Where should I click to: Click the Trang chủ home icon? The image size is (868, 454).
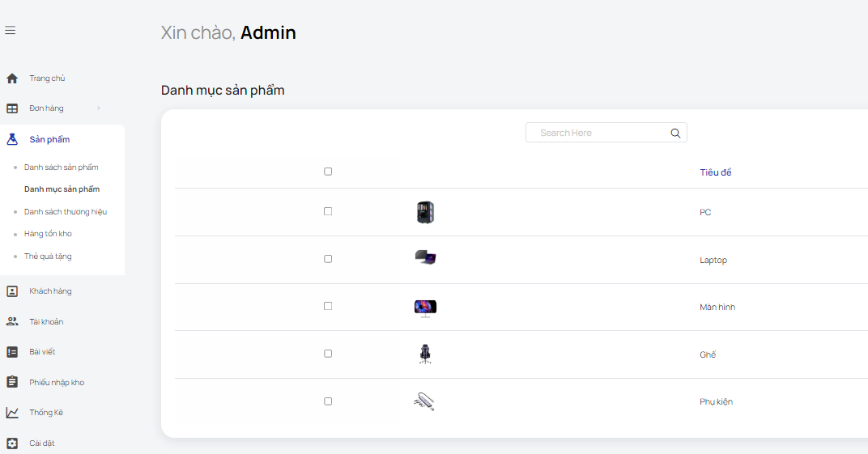pyautogui.click(x=12, y=78)
